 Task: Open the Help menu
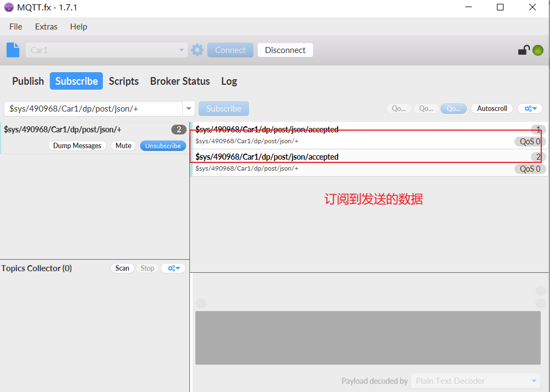[x=79, y=27]
